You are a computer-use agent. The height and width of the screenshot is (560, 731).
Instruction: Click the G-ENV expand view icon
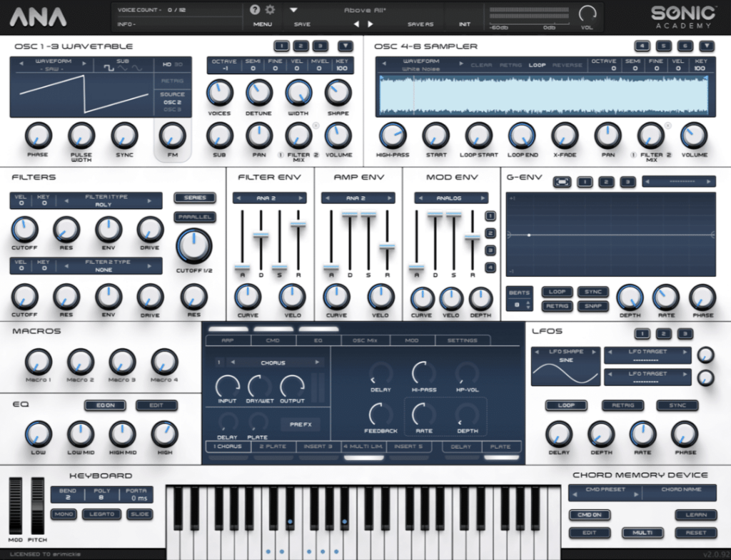pos(560,182)
